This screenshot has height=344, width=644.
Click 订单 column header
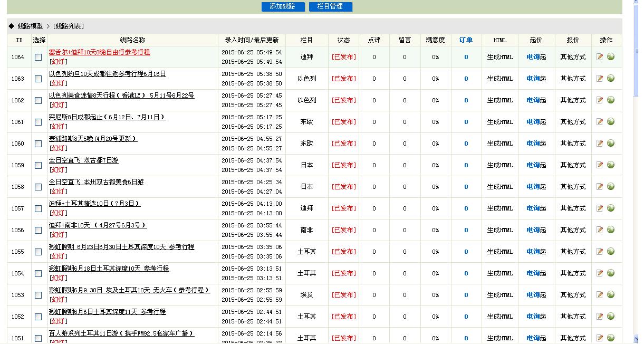click(x=466, y=40)
